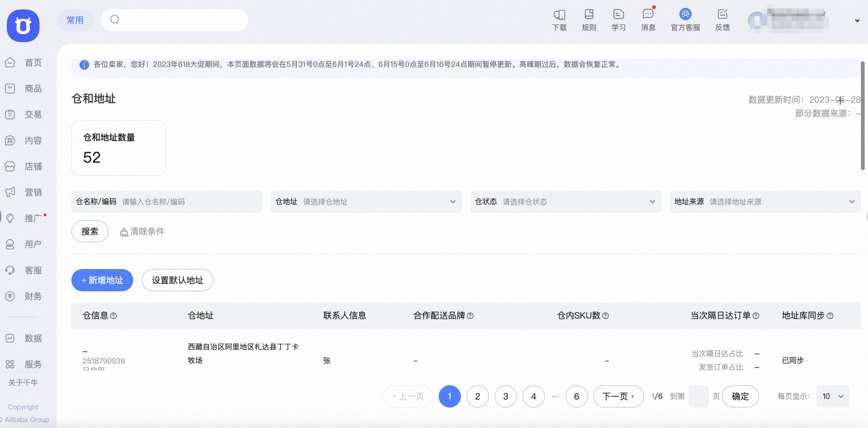This screenshot has height=428, width=868.
Task: Go to 首页 home in sidebar
Action: pos(24,63)
